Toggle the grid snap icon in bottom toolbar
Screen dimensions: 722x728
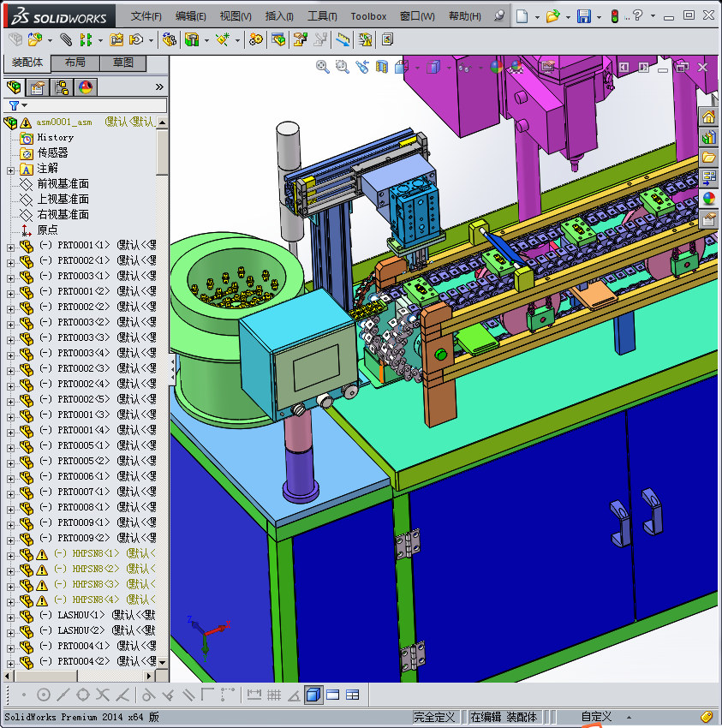pyautogui.click(x=274, y=695)
